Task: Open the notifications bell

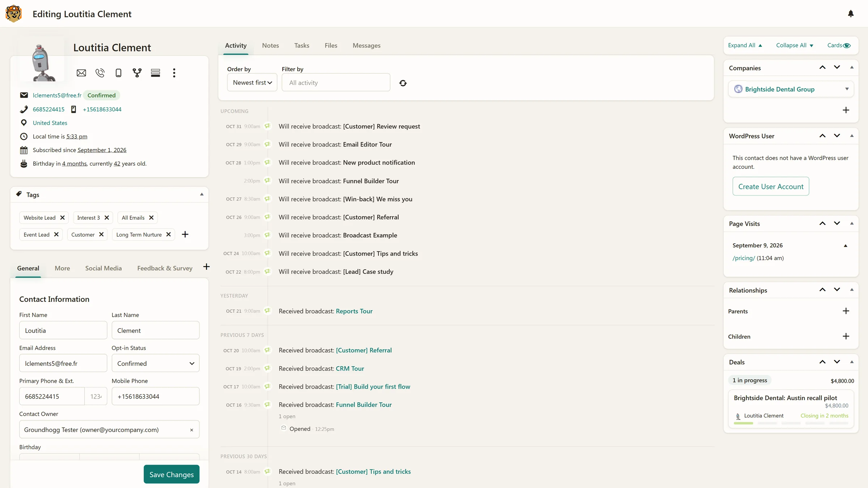Action: [851, 14]
